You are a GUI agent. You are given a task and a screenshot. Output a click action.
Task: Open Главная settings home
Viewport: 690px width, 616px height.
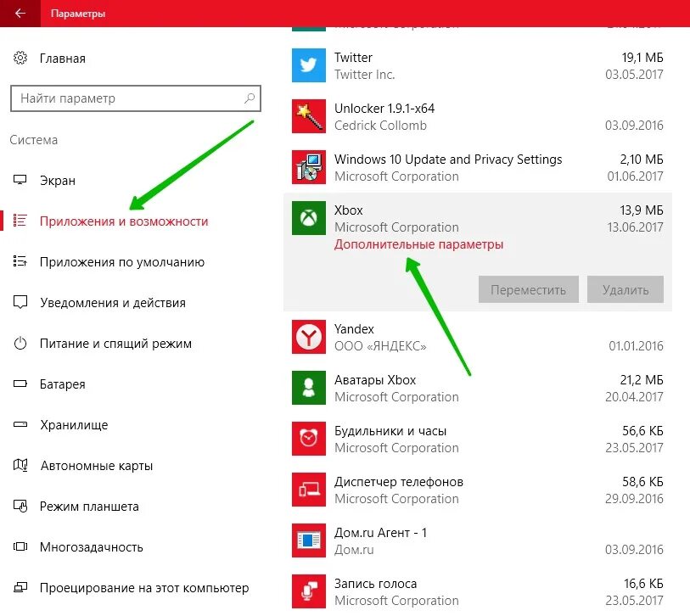pyautogui.click(x=63, y=58)
